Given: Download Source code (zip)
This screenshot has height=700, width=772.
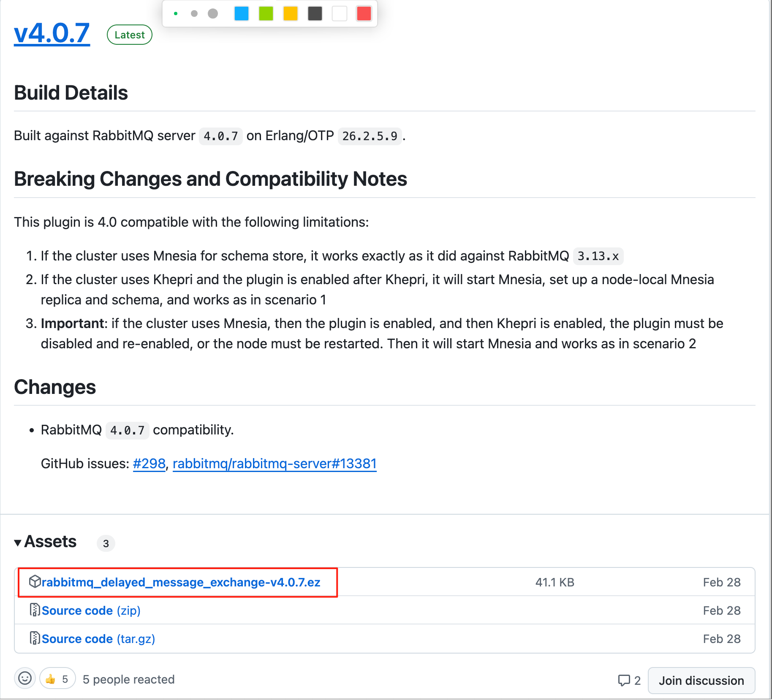Looking at the screenshot, I should point(91,610).
